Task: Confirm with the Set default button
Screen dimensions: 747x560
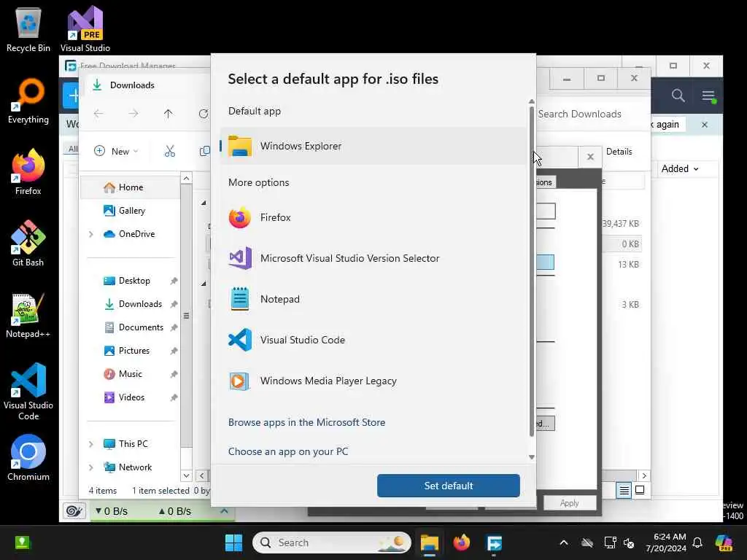Action: pyautogui.click(x=449, y=486)
